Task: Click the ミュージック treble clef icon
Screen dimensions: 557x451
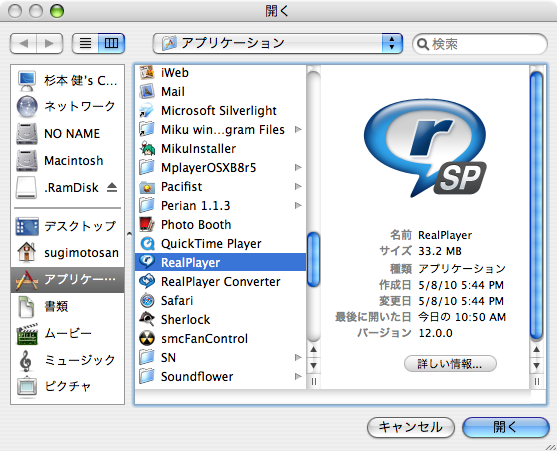Action: point(26,360)
